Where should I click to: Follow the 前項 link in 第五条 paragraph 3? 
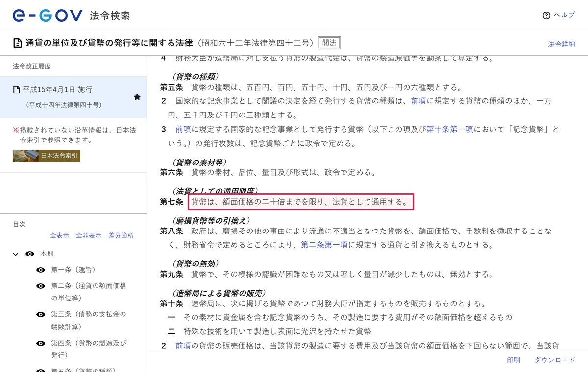tap(183, 130)
